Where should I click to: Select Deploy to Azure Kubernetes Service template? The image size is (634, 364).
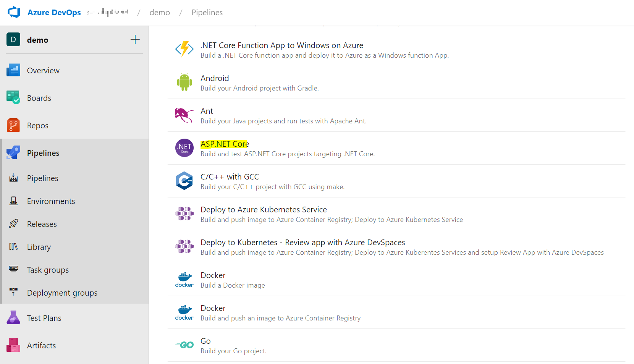pos(397,214)
